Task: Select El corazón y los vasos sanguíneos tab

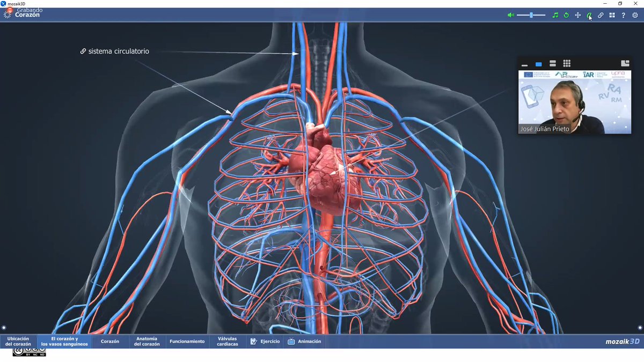Action: [65, 342]
